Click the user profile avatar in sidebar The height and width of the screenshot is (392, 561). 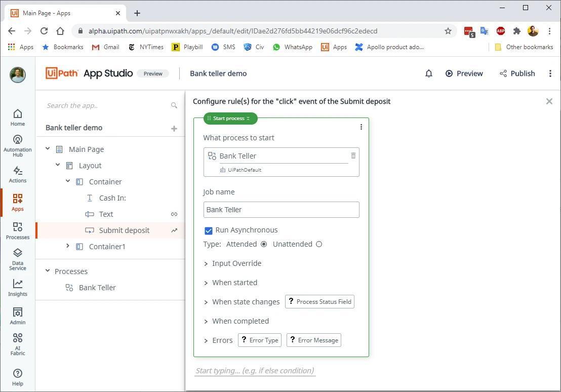point(18,75)
